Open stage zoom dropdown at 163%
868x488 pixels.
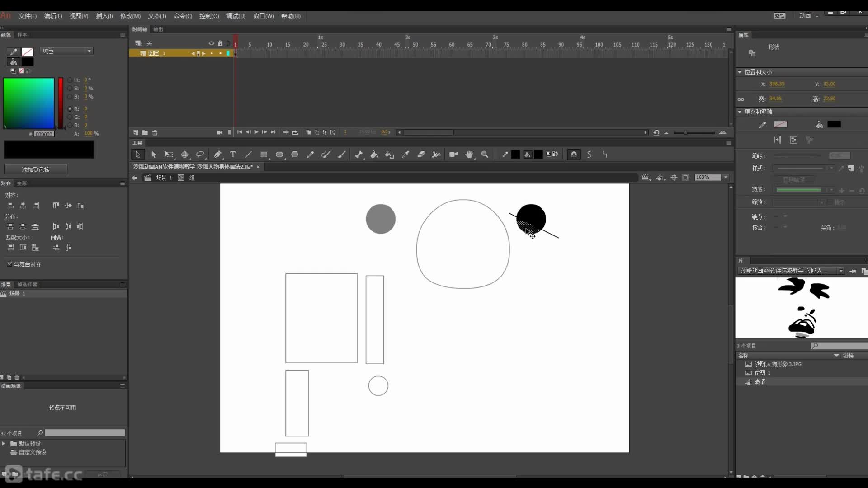[x=726, y=178]
